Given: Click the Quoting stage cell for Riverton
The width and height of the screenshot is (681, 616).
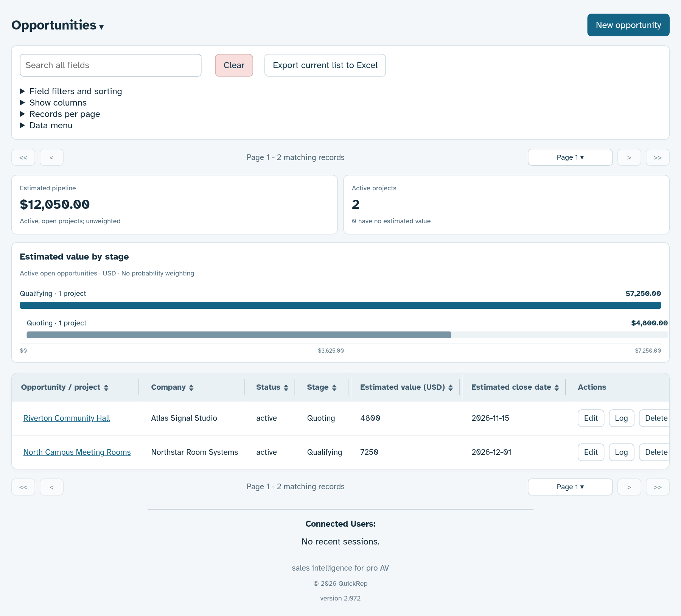Looking at the screenshot, I should [321, 418].
